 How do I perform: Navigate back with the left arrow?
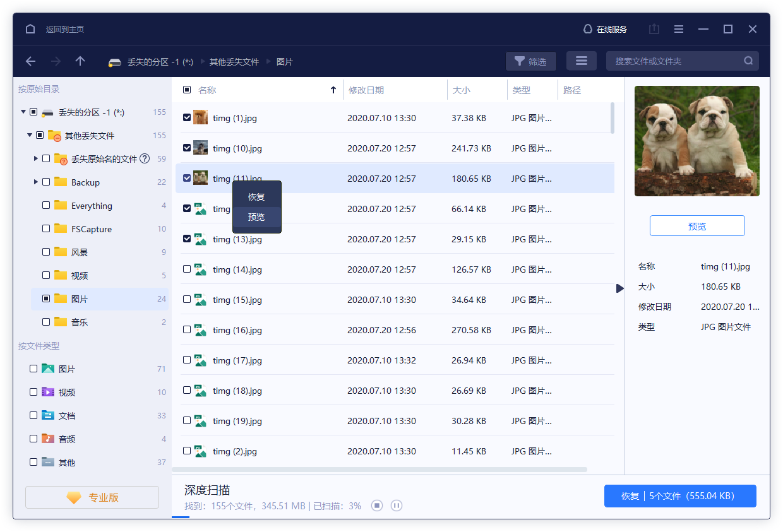(30, 61)
